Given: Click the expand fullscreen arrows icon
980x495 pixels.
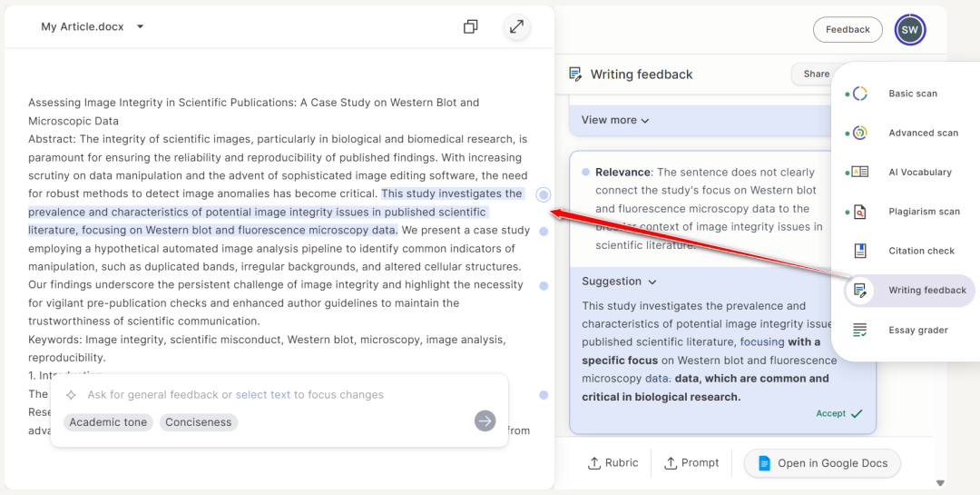Looking at the screenshot, I should click(x=516, y=27).
